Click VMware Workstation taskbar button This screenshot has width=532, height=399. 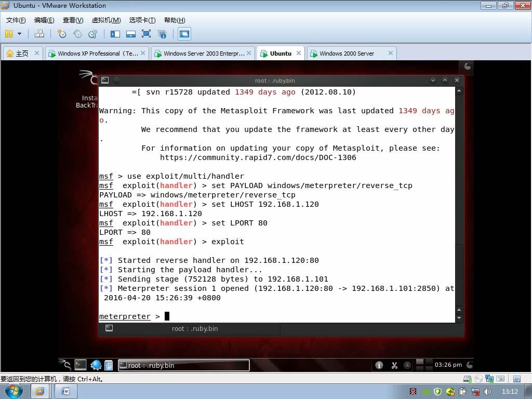(x=39, y=392)
